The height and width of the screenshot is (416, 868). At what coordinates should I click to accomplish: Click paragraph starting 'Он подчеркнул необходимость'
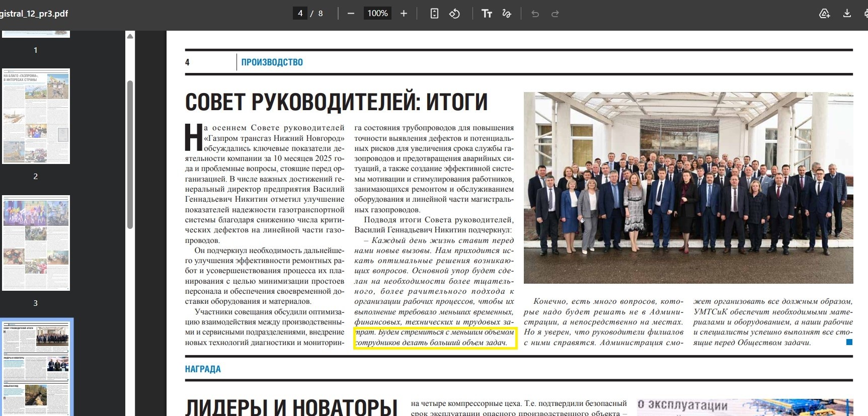click(265, 276)
